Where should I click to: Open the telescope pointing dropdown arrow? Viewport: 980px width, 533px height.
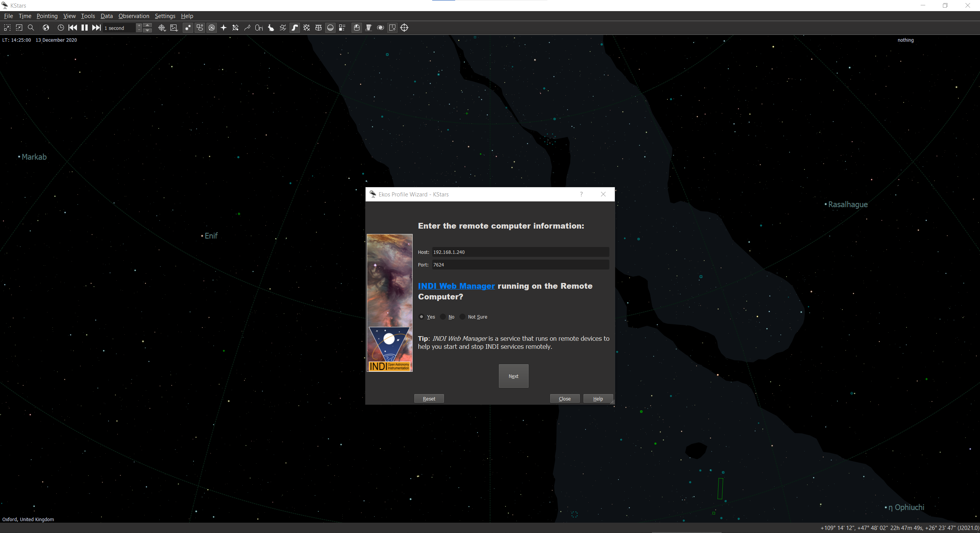coord(165,30)
